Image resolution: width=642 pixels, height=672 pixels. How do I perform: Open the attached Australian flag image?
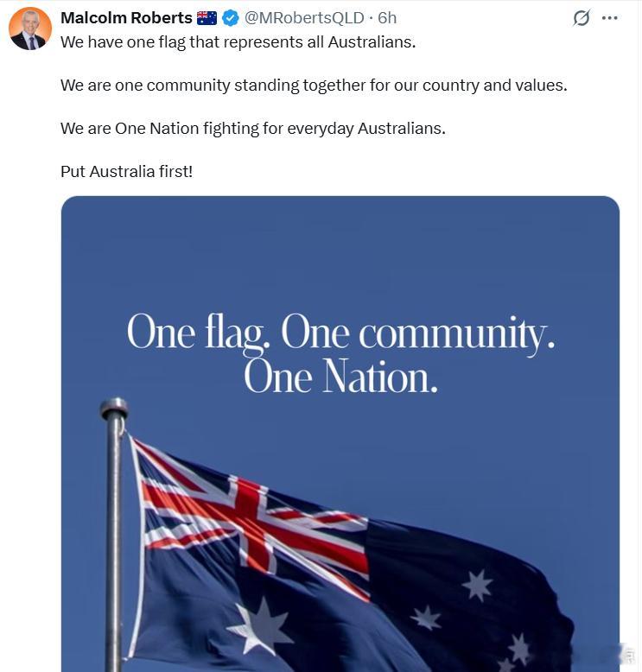click(340, 434)
